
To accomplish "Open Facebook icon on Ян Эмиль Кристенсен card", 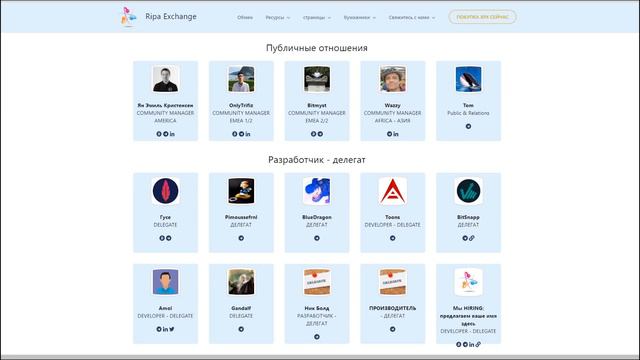I will click(159, 134).
